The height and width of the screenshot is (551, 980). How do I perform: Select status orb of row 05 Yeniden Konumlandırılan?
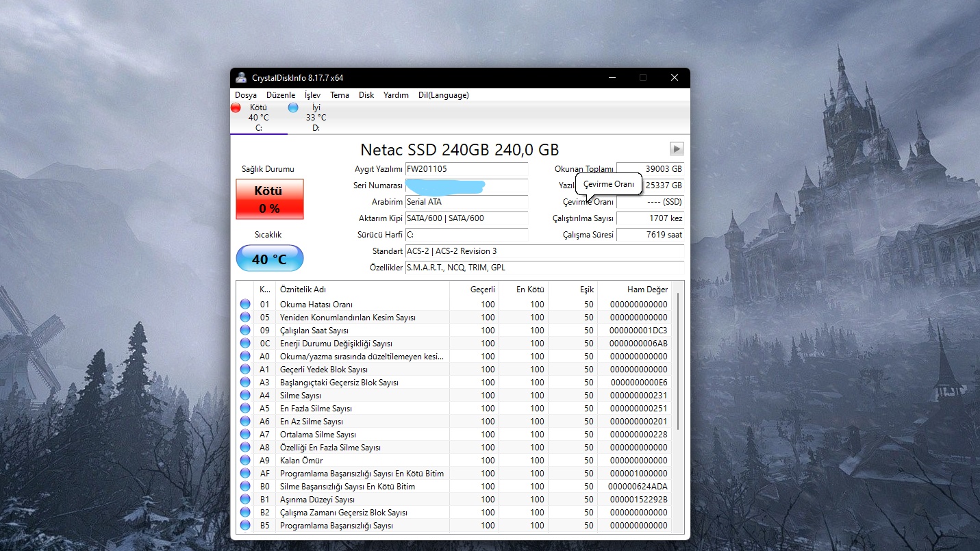245,318
